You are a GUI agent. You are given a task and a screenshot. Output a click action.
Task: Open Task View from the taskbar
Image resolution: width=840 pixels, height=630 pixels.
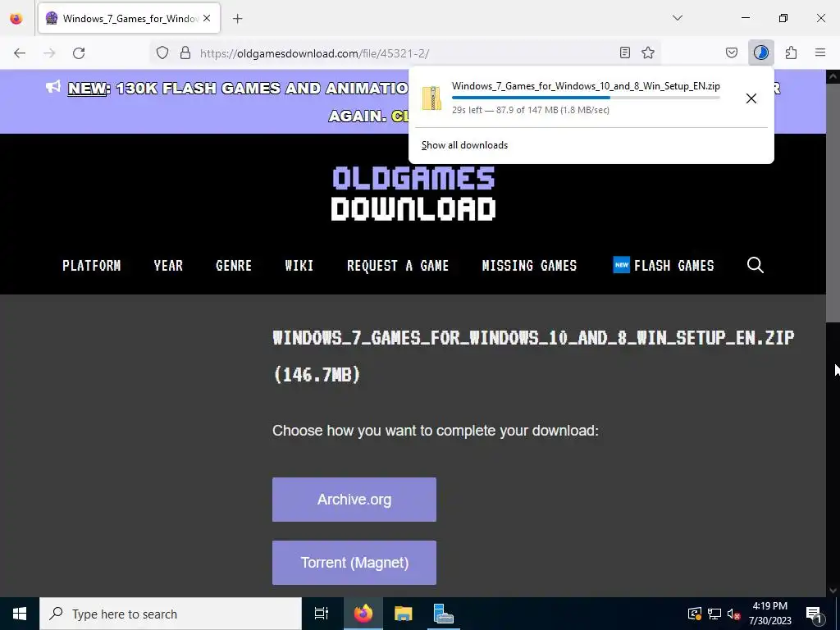322,614
